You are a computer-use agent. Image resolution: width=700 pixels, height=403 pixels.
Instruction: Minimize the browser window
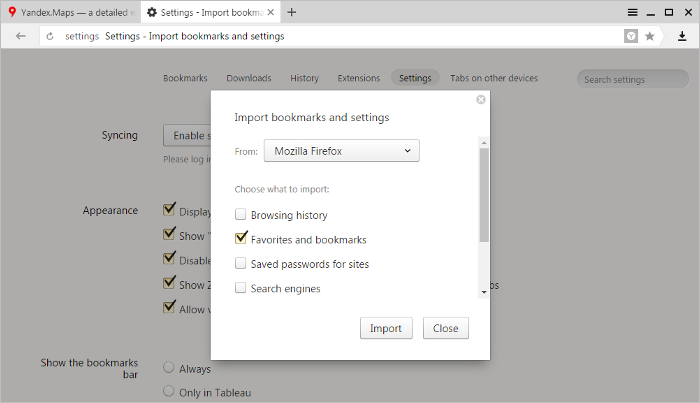coord(651,13)
